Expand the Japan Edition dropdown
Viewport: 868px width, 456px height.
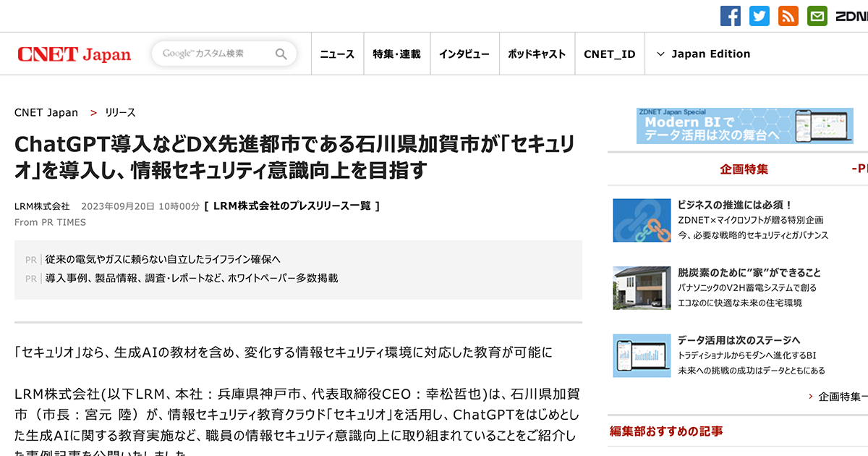pyautogui.click(x=703, y=54)
